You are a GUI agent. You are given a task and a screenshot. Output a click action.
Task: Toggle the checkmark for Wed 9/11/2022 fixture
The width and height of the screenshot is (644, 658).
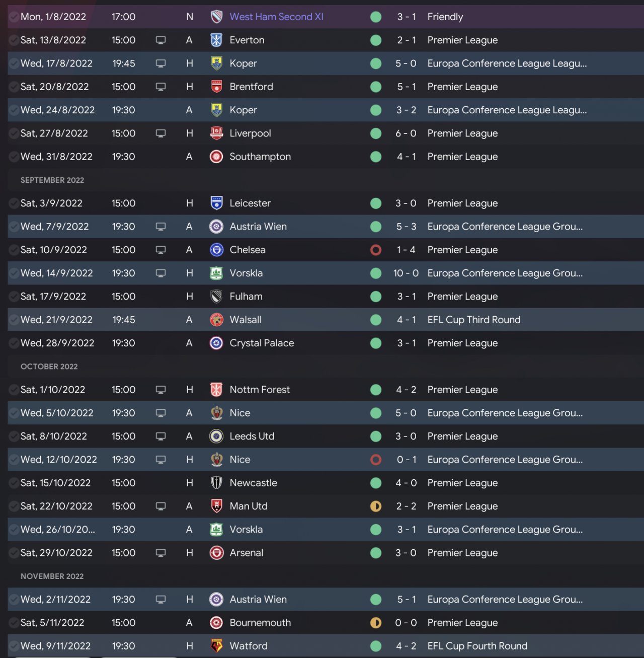tap(14, 646)
